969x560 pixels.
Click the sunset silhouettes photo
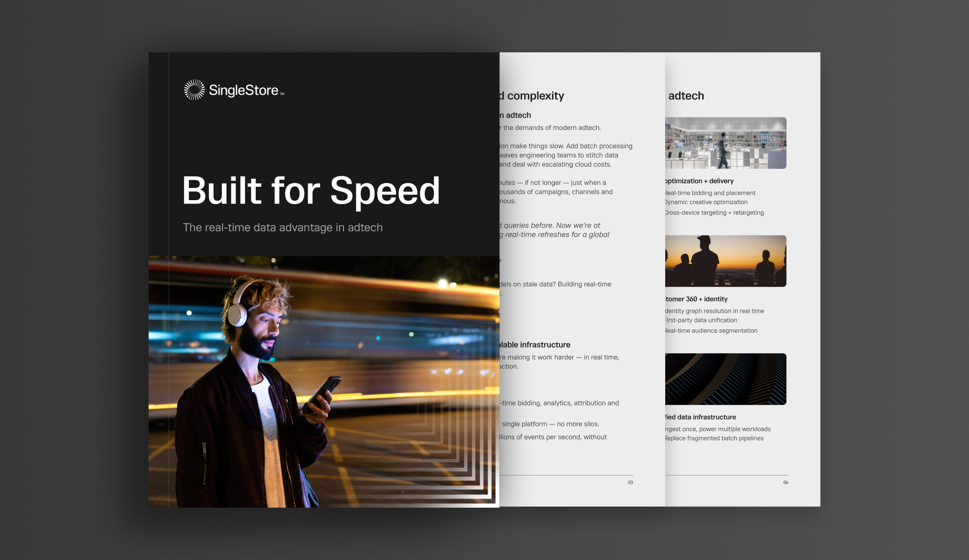(725, 261)
